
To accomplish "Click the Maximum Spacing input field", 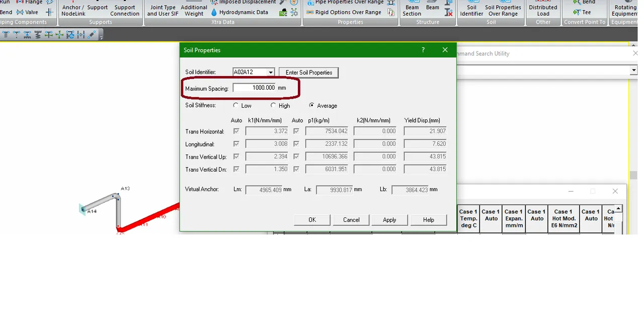I will (255, 88).
